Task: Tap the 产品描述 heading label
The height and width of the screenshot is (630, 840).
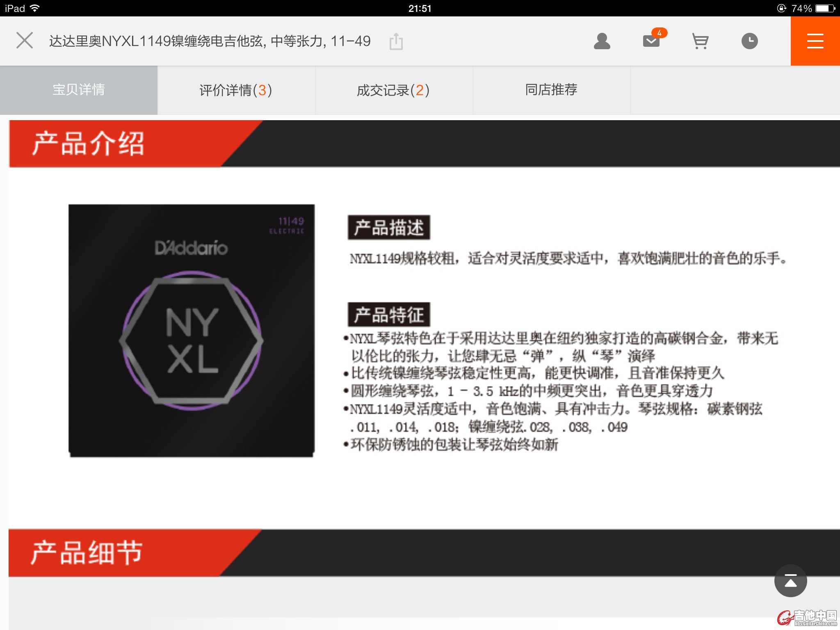Action: click(389, 227)
